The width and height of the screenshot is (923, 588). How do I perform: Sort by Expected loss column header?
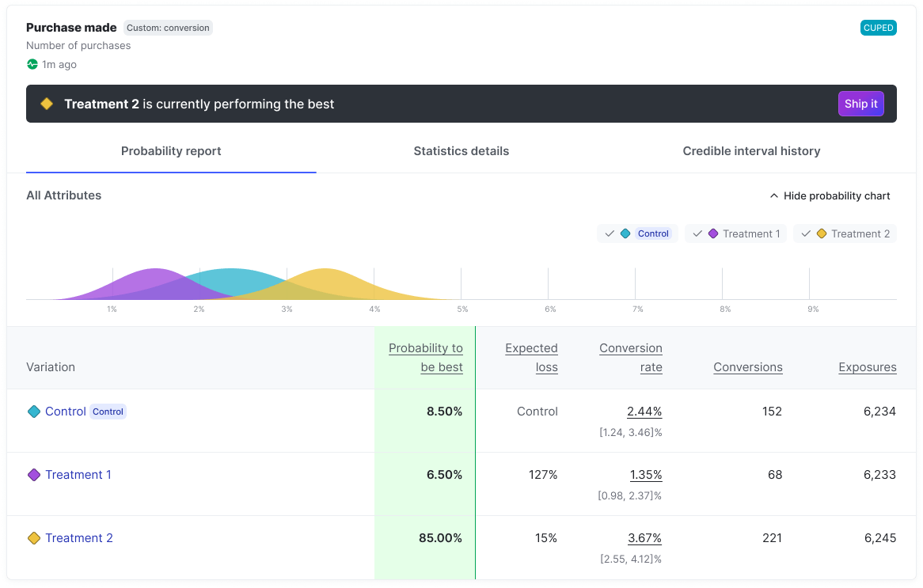531,358
